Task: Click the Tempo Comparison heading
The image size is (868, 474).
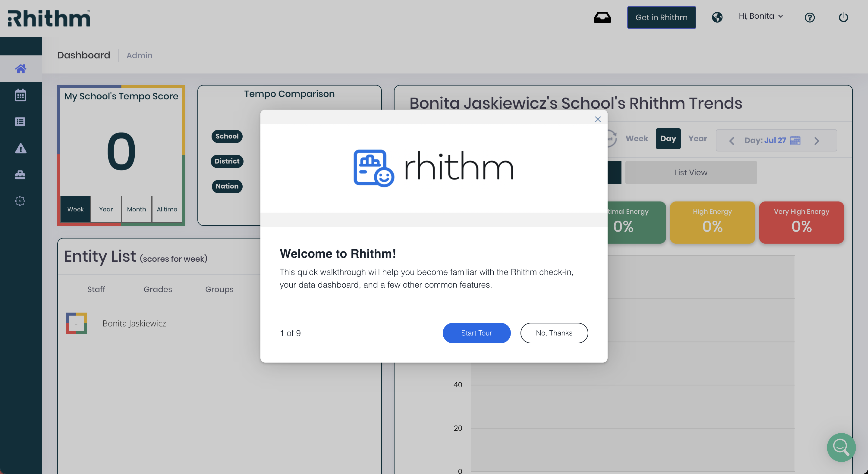Action: (289, 94)
